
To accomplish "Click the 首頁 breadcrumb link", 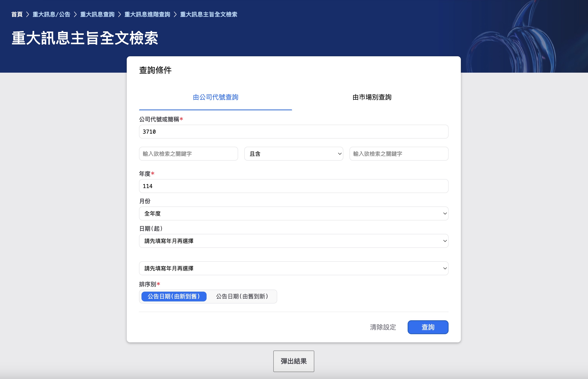I will point(17,15).
